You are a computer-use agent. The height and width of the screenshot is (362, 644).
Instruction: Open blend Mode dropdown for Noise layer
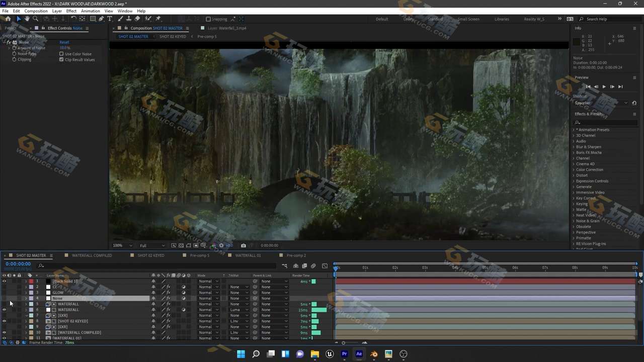pos(208,298)
